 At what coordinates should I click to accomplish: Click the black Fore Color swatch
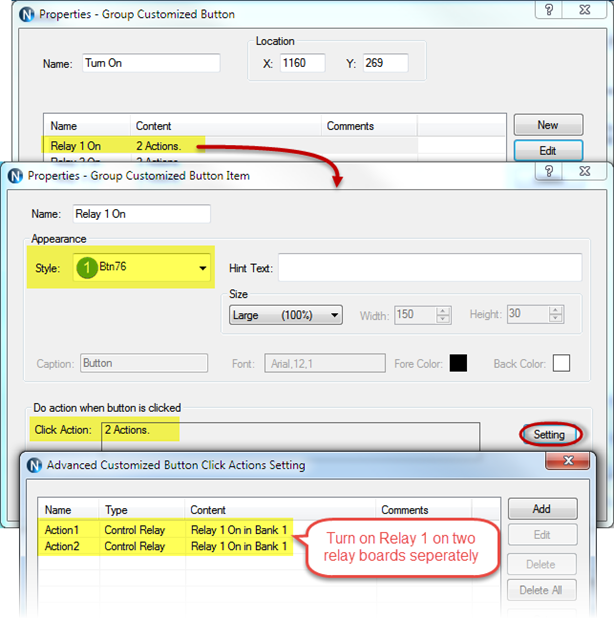[x=458, y=363]
